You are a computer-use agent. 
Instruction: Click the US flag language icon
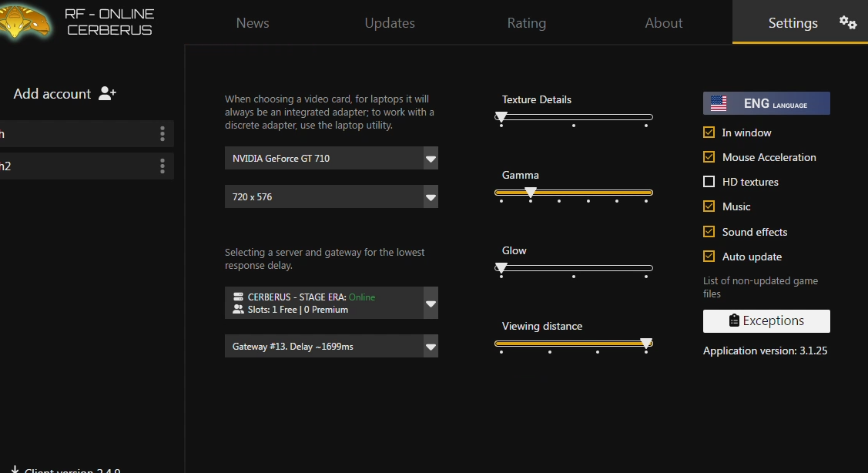pyautogui.click(x=719, y=103)
